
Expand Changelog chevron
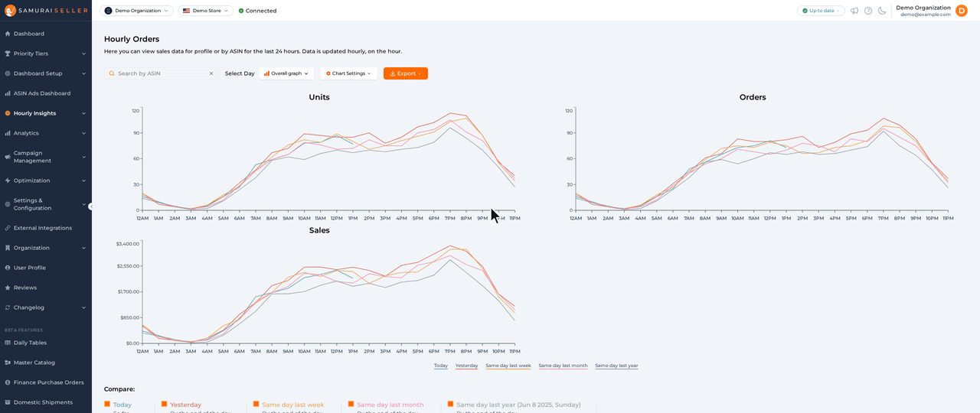(x=83, y=307)
